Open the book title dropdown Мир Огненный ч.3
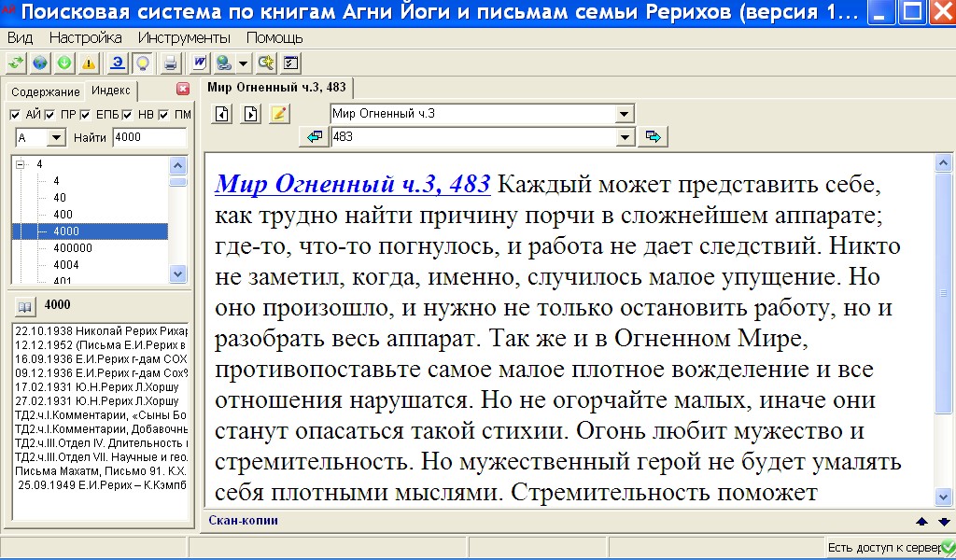 (625, 114)
